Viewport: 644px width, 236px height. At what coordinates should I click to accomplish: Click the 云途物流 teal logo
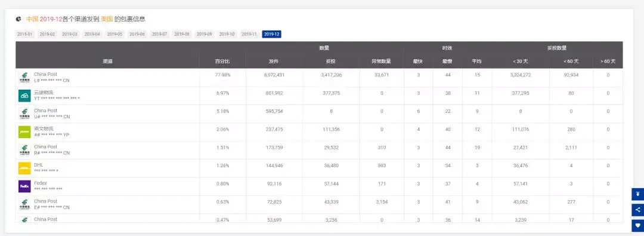coord(24,96)
